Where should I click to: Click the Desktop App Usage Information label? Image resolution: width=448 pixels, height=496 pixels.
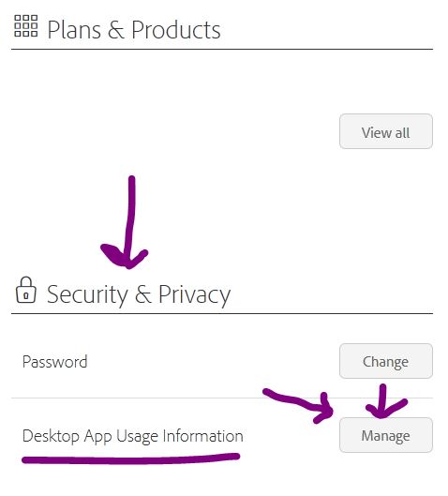coord(133,436)
